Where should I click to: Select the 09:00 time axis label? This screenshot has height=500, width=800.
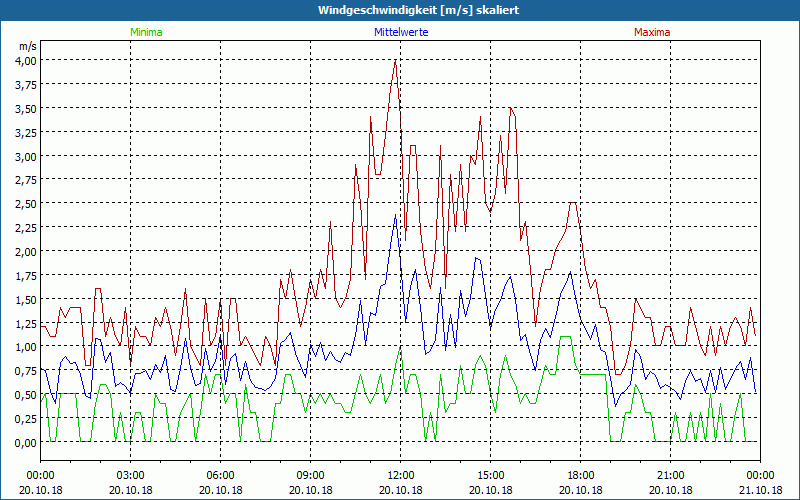point(311,475)
